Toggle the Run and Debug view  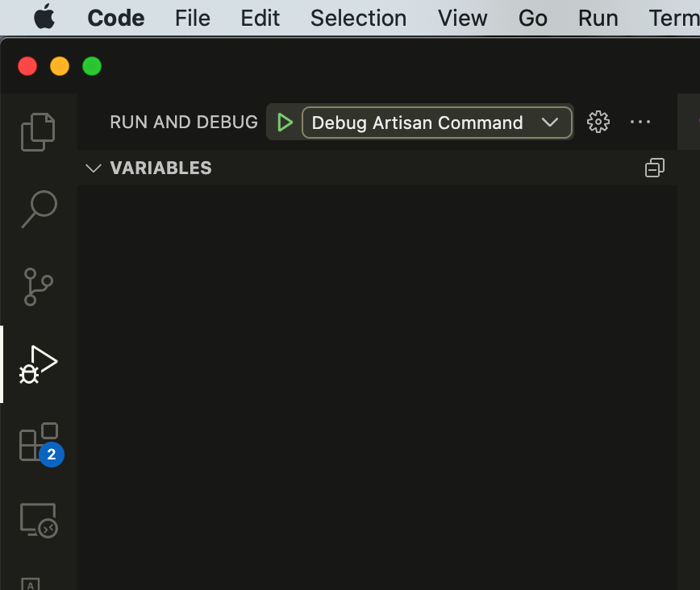(38, 364)
